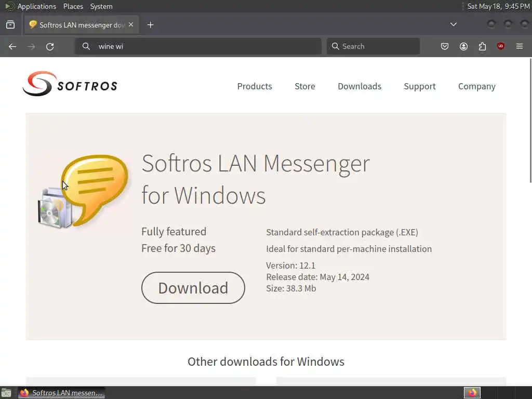Click the 'Fully featured' text
The width and height of the screenshot is (532, 399).
(174, 232)
